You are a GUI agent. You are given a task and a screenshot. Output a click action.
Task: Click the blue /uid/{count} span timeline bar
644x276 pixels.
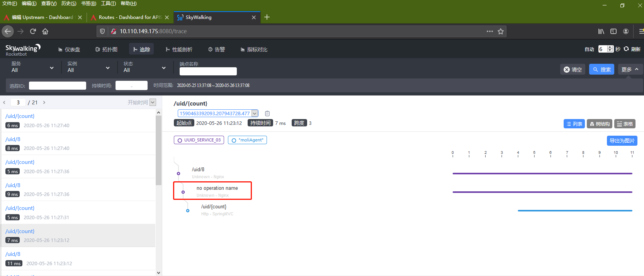coord(575,211)
